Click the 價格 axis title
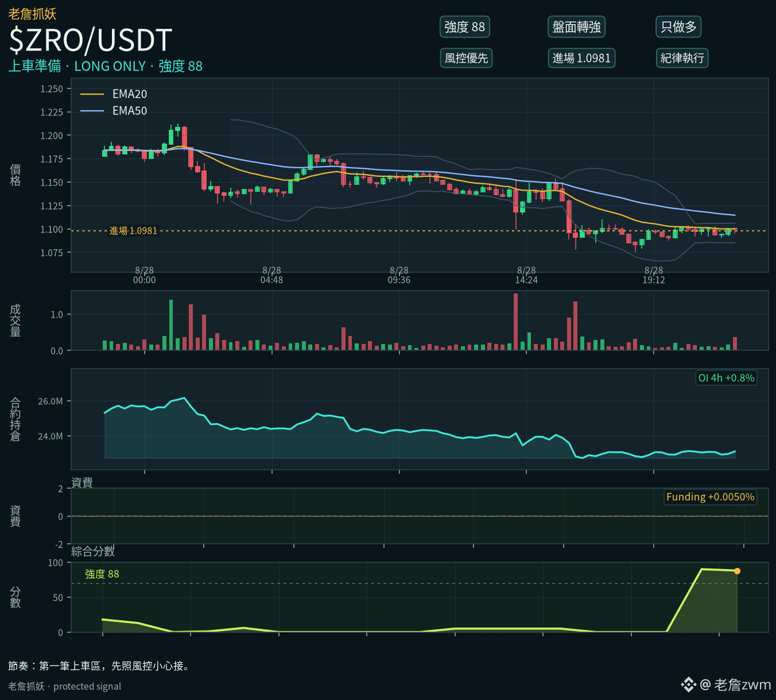Image resolution: width=776 pixels, height=700 pixels. coord(15,175)
